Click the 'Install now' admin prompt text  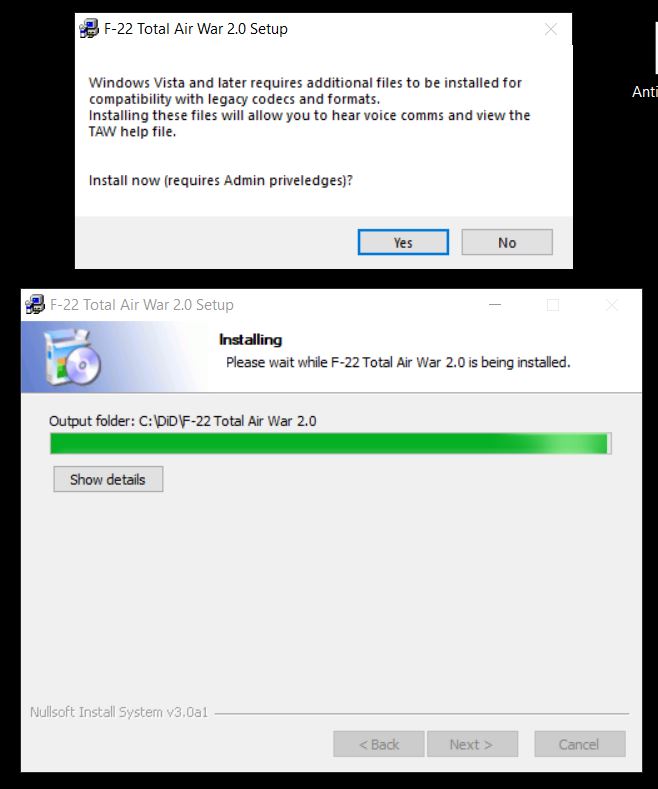pos(221,180)
